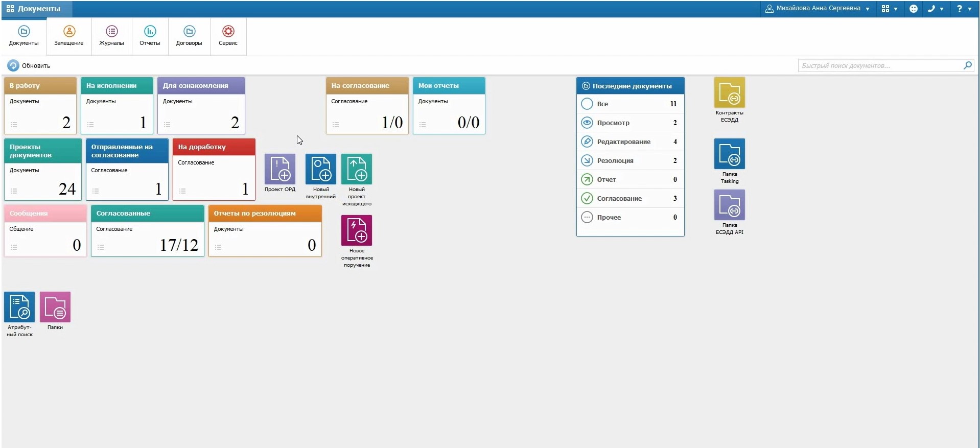The width and height of the screenshot is (980, 448).
Task: Select Все in Последние документы
Action: 631,104
